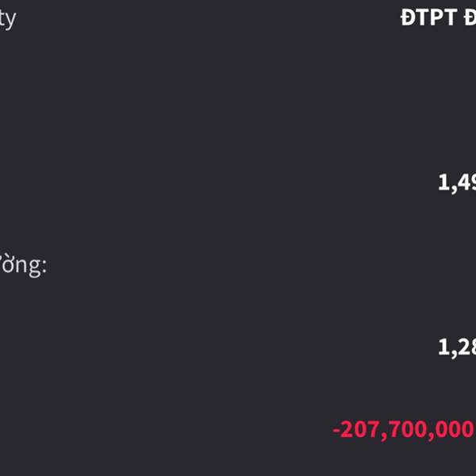The height and width of the screenshot is (476, 476).
Task: Select the label ending in "ờng:"
Action: 23,265
